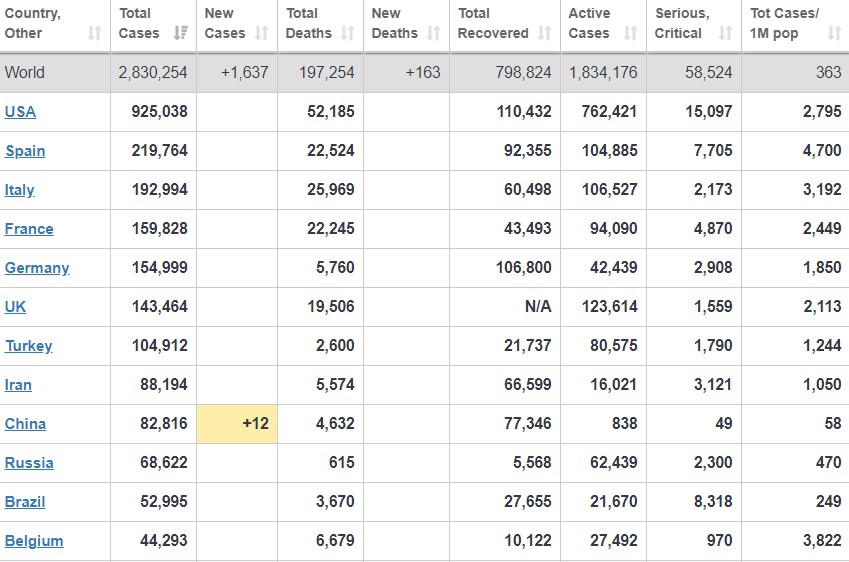
Task: Sort by Country, Other column arrows
Action: 95,33
